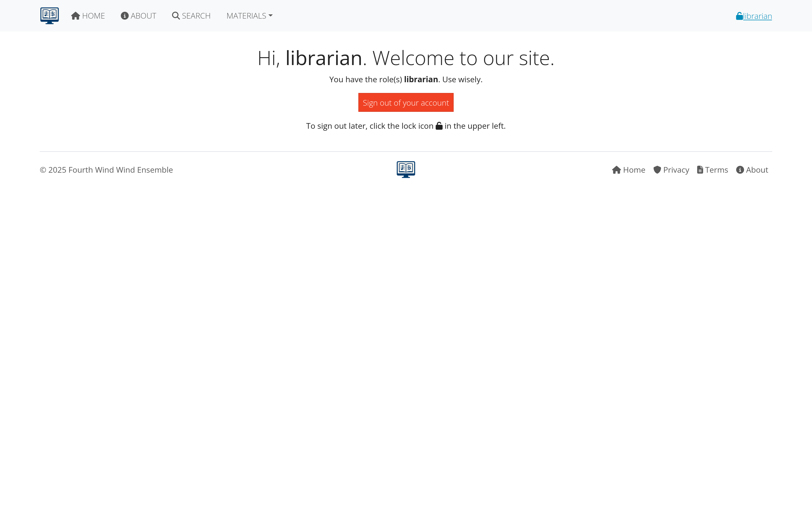Click the Home footer link
The image size is (812, 507).
pos(634,170)
